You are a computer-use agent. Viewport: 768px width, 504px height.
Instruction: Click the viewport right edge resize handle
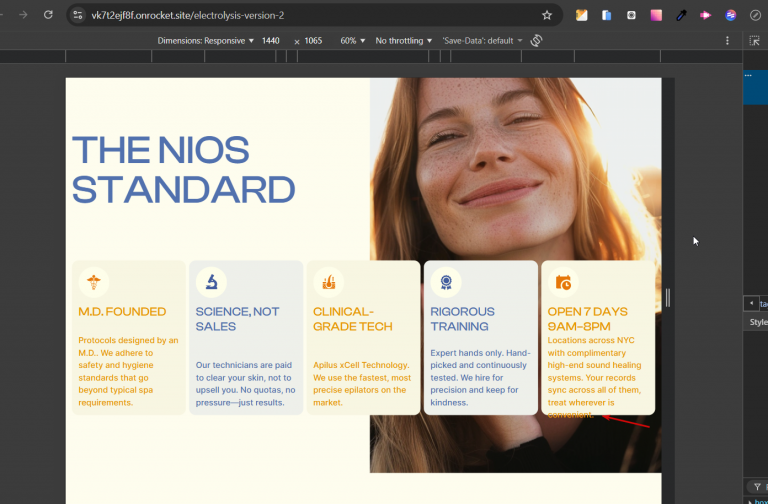668,297
